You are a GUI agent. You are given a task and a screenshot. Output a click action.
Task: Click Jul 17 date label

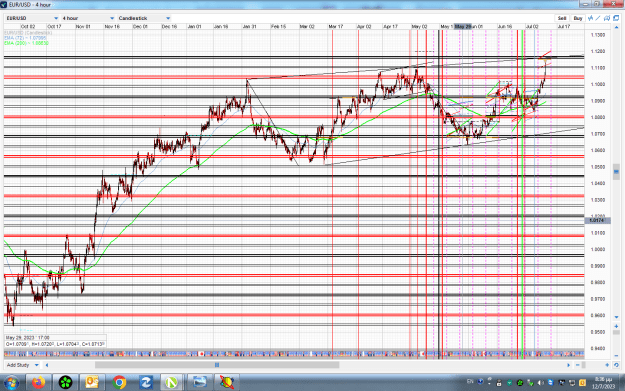point(564,27)
